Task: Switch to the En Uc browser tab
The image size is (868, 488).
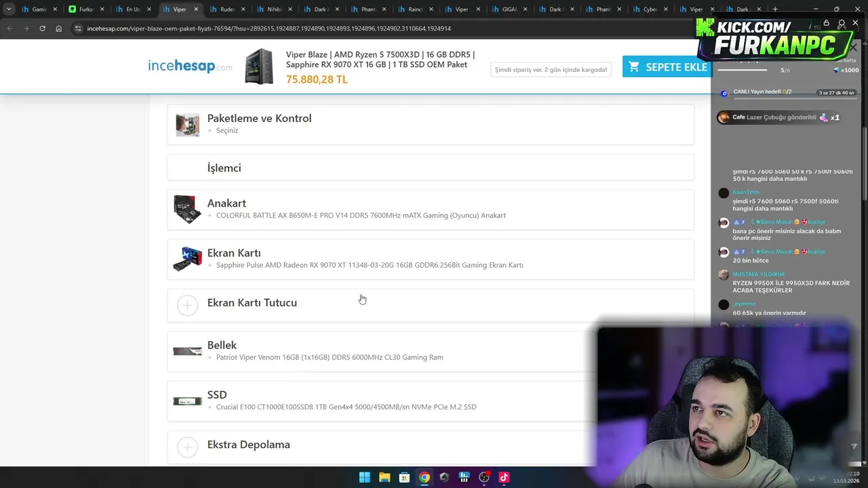Action: click(132, 9)
